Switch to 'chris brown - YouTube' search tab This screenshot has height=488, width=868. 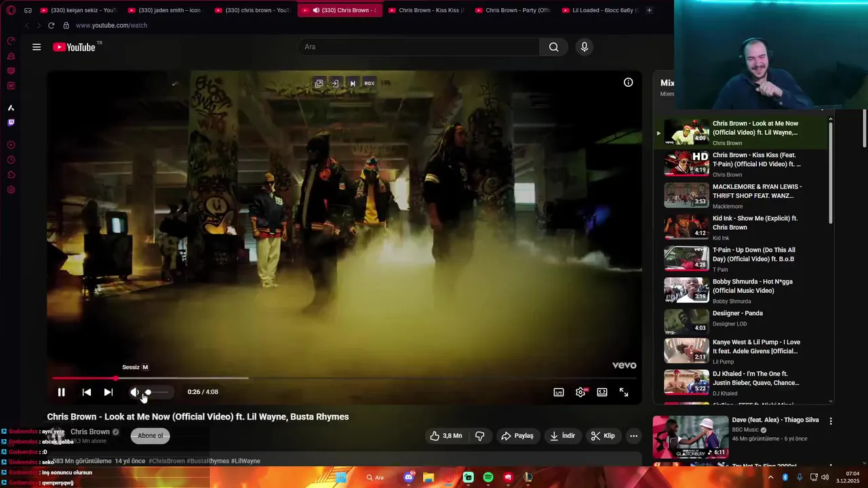coord(253,10)
